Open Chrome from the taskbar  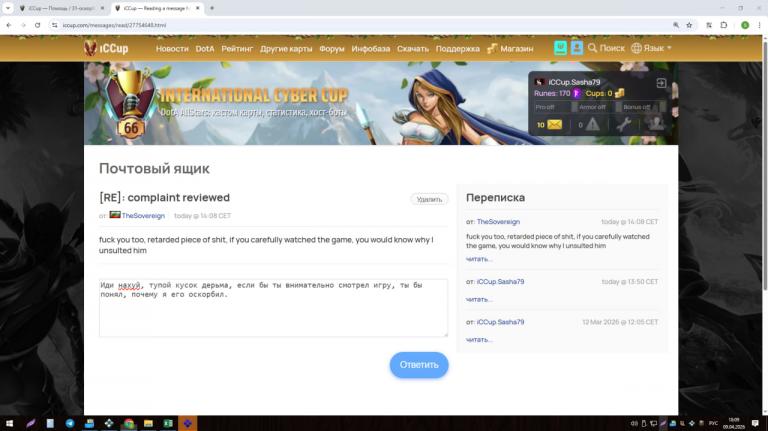point(129,423)
